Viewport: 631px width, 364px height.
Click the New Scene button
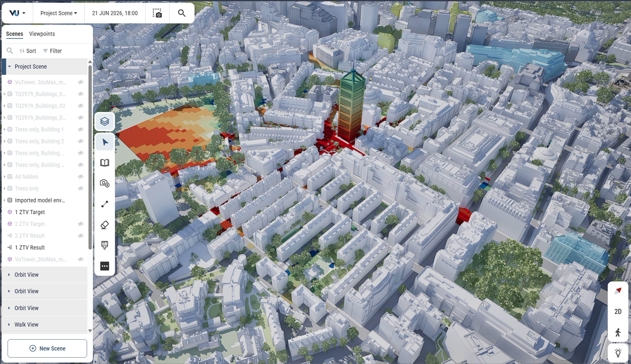click(x=47, y=348)
